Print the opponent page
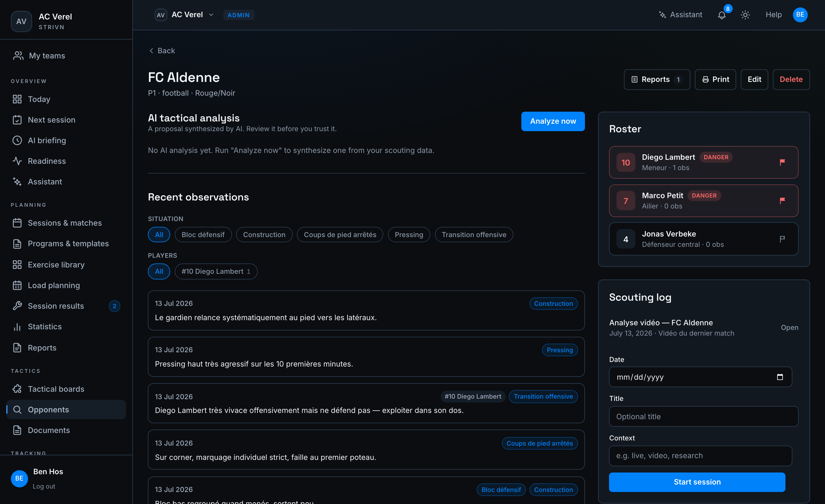 pos(715,79)
